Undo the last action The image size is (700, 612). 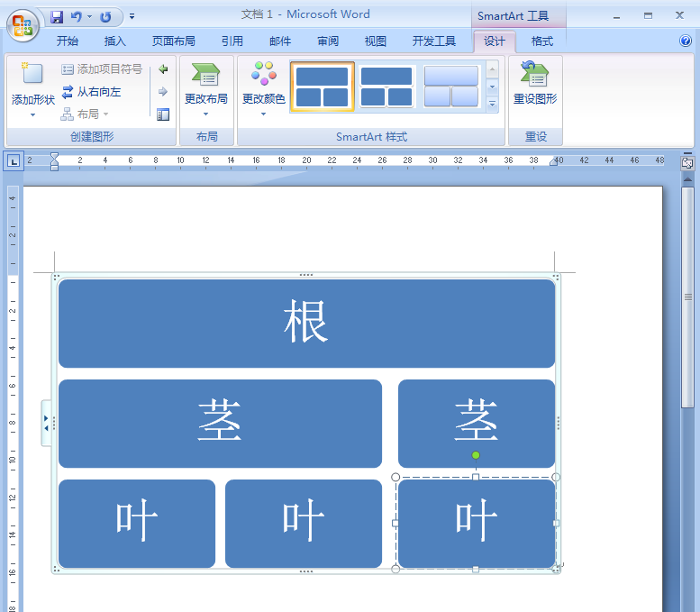(77, 17)
